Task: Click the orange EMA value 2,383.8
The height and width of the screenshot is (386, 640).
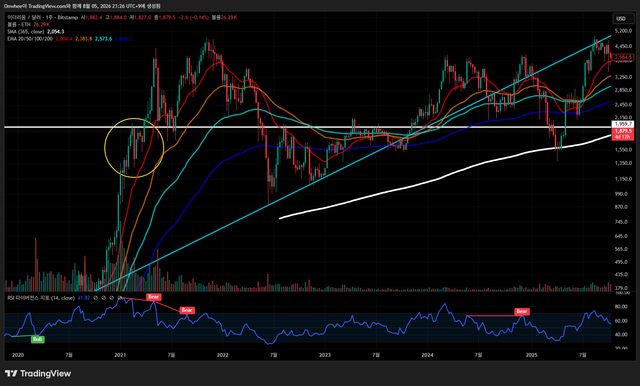Action: pyautogui.click(x=83, y=38)
